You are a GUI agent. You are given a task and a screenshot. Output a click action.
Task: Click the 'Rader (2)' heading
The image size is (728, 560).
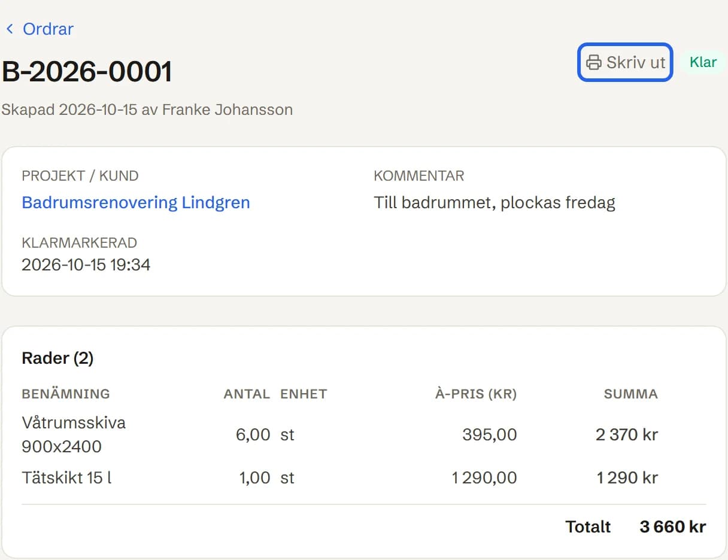point(57,358)
